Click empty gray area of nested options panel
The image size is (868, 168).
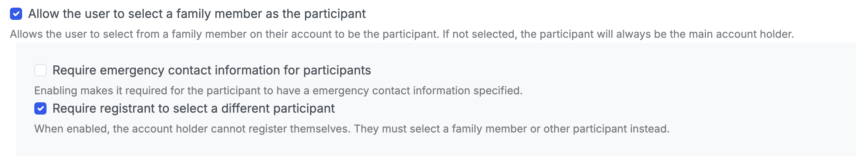(x=686, y=76)
